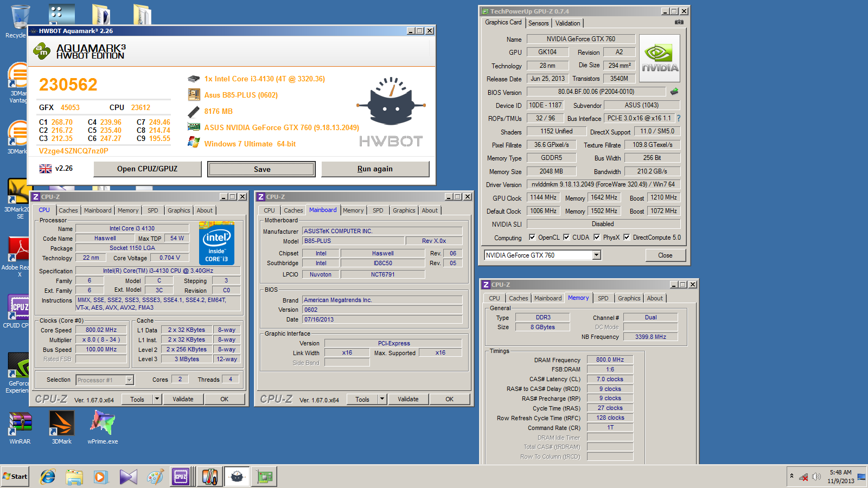Viewport: 868px width, 488px height.
Task: Switch to the Validation tab in GPU-Z
Action: 567,23
